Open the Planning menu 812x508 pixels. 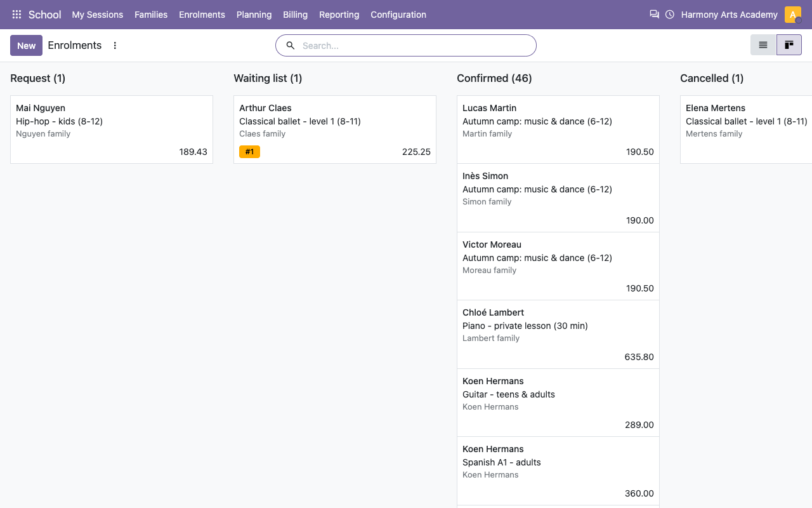pyautogui.click(x=254, y=15)
